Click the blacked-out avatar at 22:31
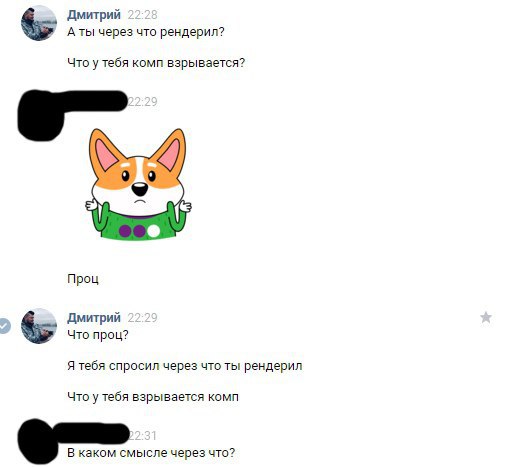This screenshot has height=467, width=513. [x=37, y=441]
